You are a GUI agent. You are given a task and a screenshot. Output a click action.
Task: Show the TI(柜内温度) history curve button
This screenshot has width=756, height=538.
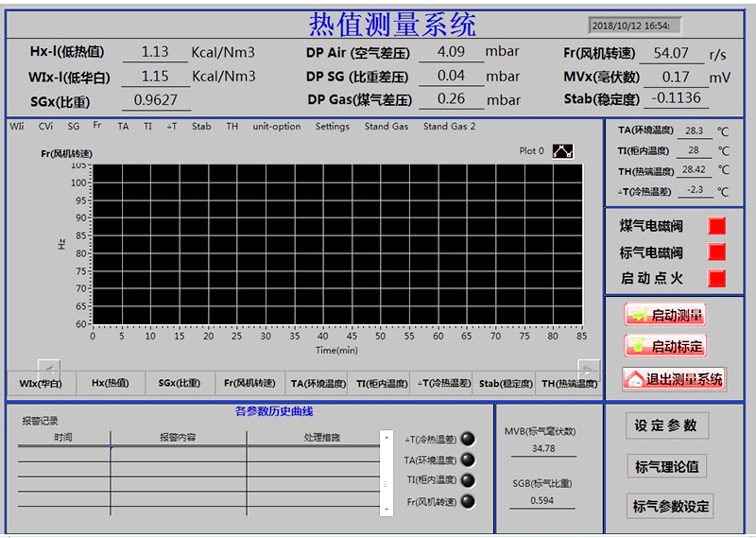pos(380,384)
